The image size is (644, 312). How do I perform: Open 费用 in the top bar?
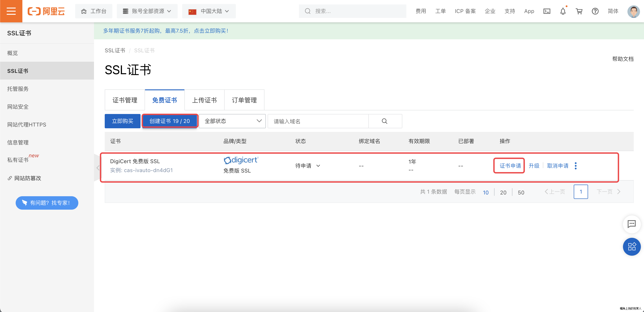tap(421, 11)
